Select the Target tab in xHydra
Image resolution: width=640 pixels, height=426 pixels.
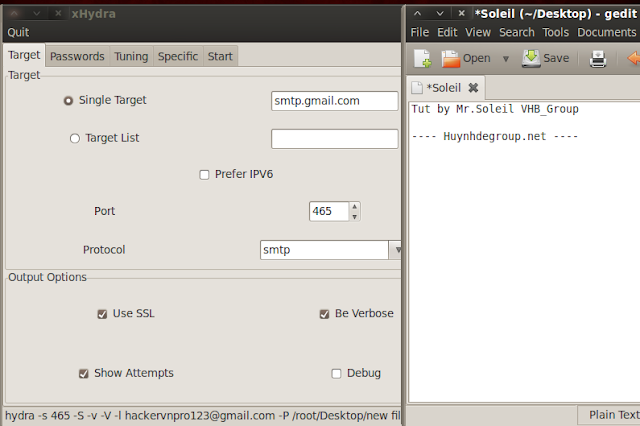tap(24, 55)
